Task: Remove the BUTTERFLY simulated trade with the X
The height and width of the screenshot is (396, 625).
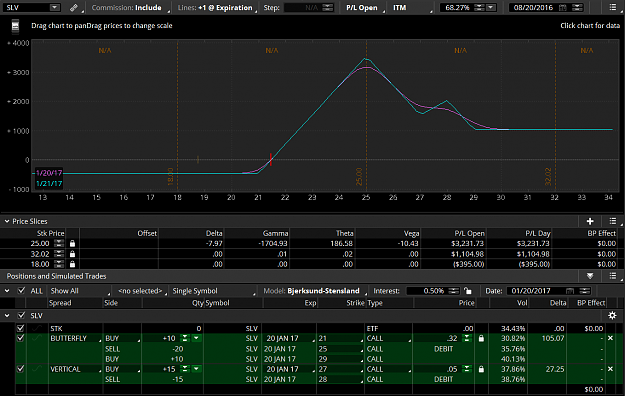Action: (610, 338)
